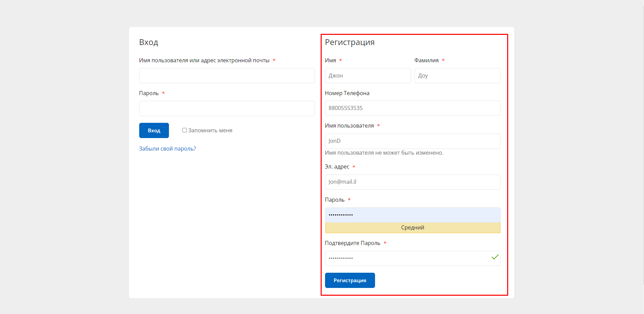Focus the registration 'Пароль' field

(412, 215)
